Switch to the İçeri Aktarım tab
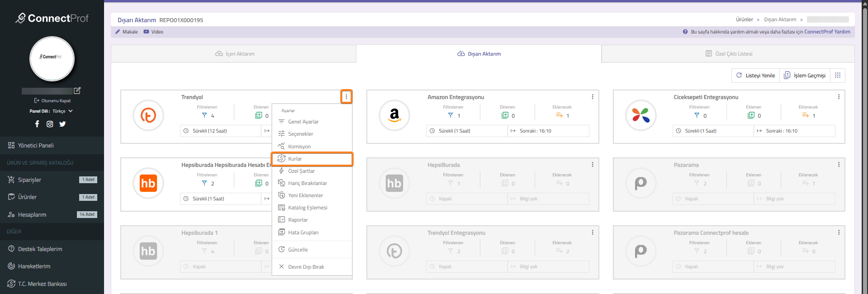Screen dimensions: 868x294 (x=234, y=54)
